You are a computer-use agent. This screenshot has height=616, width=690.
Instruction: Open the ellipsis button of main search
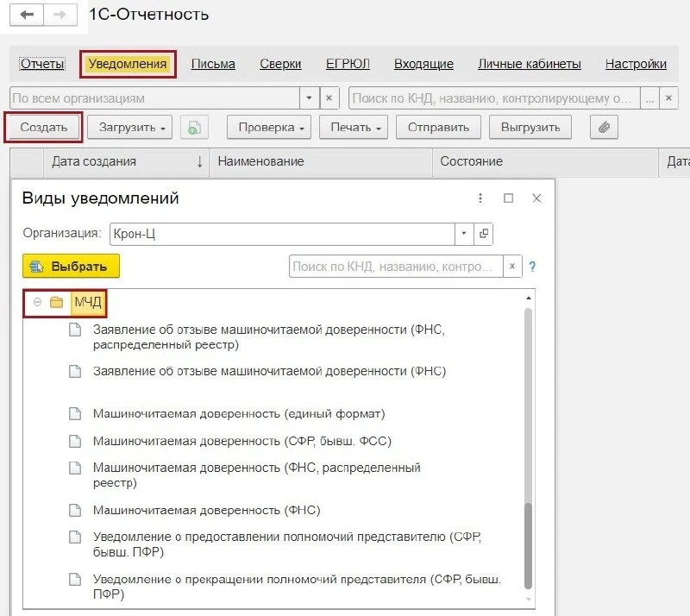(x=649, y=98)
